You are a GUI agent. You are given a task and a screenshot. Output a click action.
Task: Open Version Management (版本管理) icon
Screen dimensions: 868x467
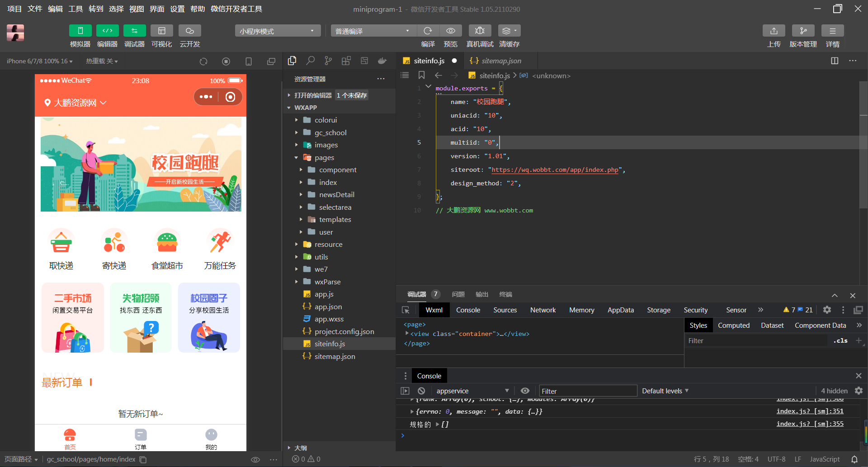click(803, 31)
